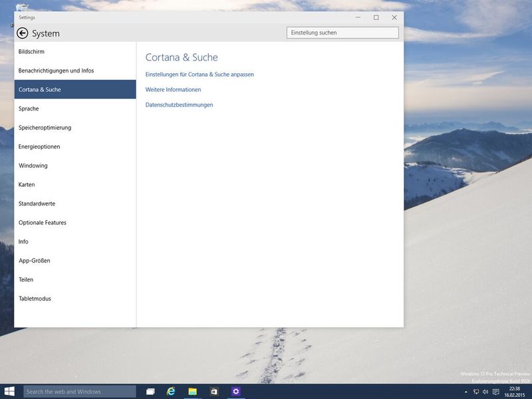Viewport: 532px width, 399px height.
Task: Select Info in the sidebar
Action: coord(75,241)
